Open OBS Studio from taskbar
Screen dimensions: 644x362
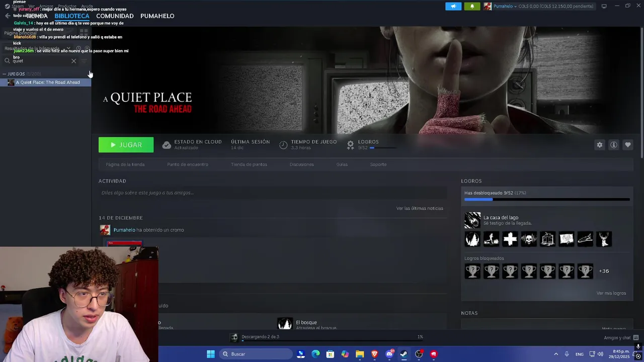[x=419, y=354]
